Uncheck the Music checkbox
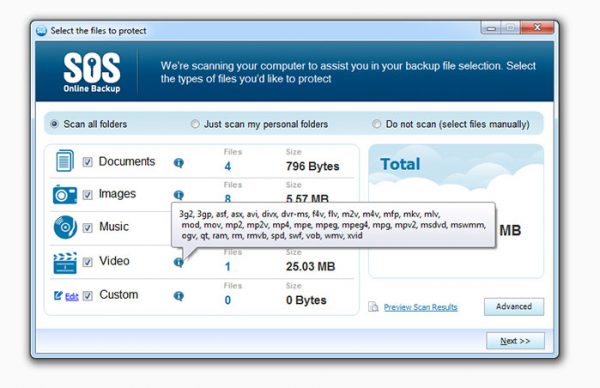The width and height of the screenshot is (600, 388). pos(88,228)
